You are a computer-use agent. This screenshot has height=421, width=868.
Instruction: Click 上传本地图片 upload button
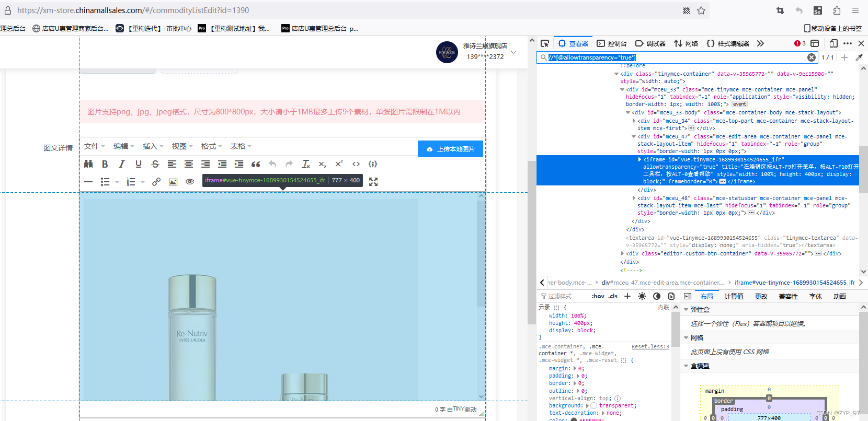[450, 149]
